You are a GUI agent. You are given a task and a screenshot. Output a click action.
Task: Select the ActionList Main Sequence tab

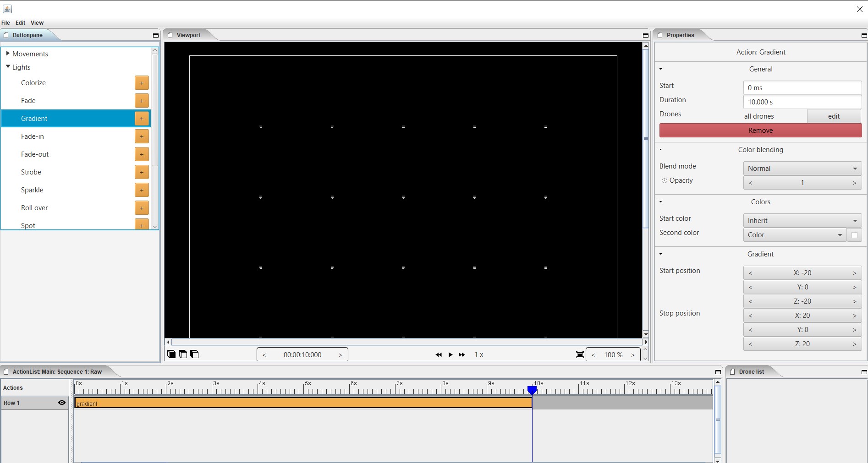(57, 372)
